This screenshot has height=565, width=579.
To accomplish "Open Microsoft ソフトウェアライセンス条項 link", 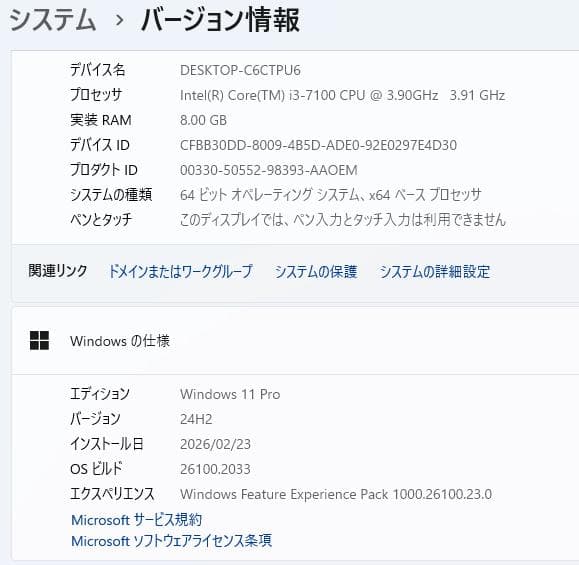I will pyautogui.click(x=172, y=541).
